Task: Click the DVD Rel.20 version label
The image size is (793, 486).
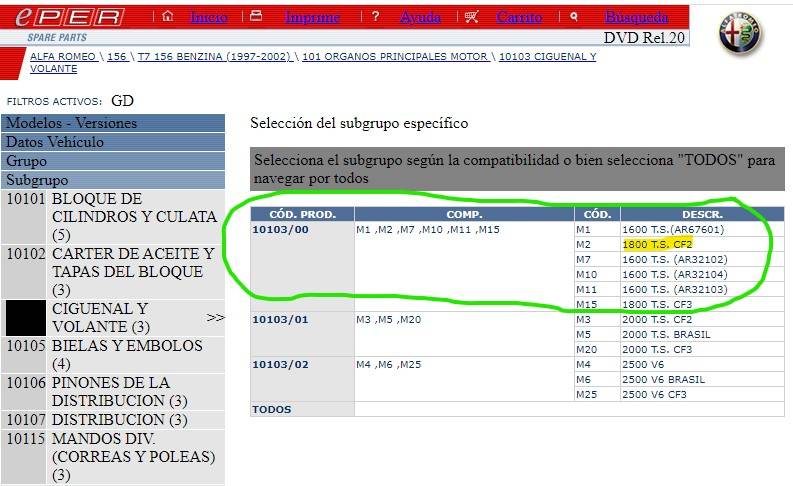Action: [644, 37]
